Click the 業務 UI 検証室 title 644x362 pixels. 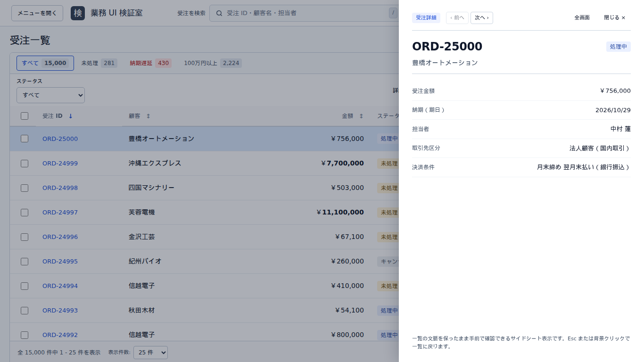tap(116, 13)
